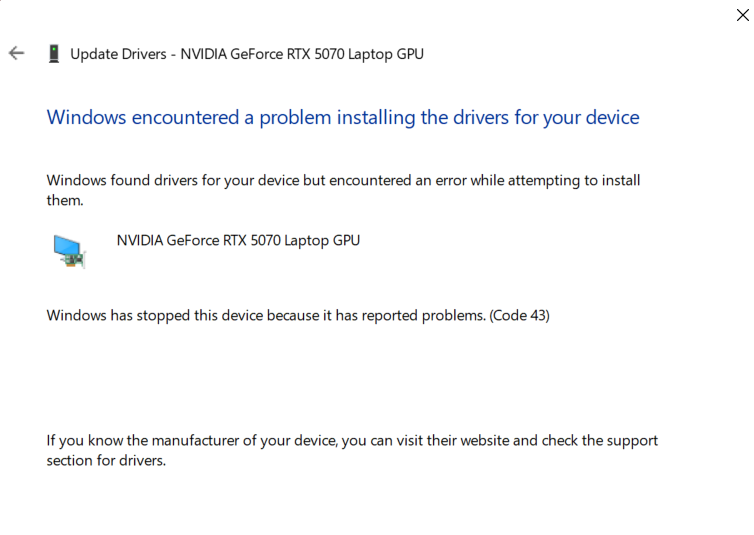Screen dimensions: 754x535
Task: Click the GPU name in the title bar
Action: pos(302,54)
